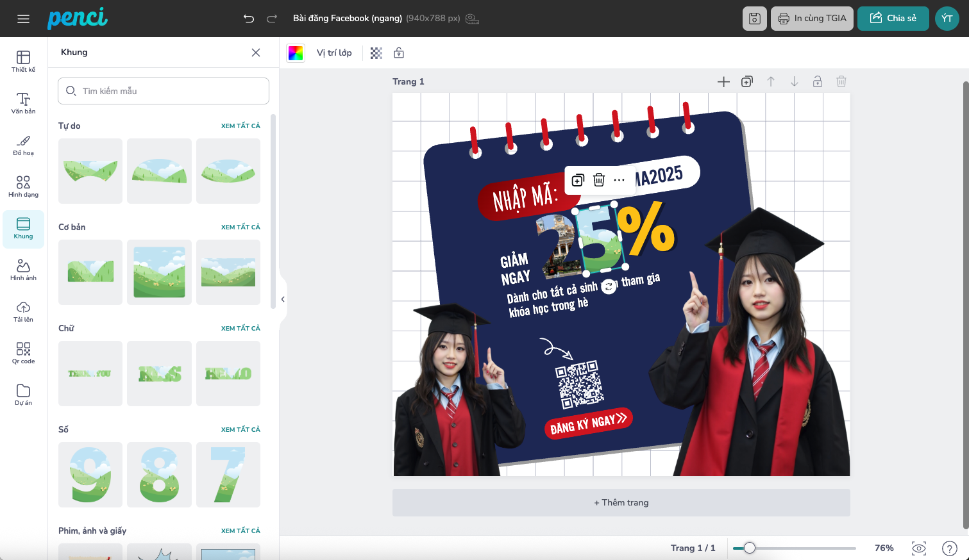Duplicate page using the copy icon

[x=746, y=81]
